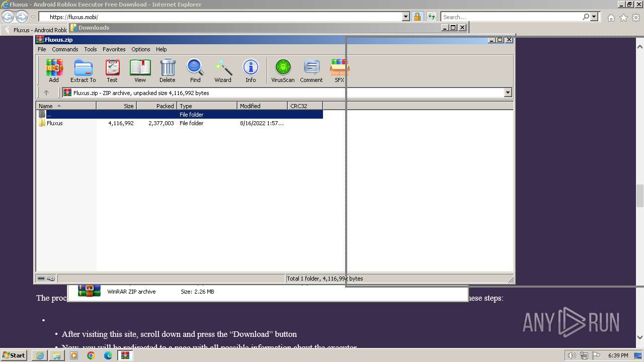The width and height of the screenshot is (644, 362).
Task: Click the IE page vertical scrollbar thumb
Action: [640, 196]
